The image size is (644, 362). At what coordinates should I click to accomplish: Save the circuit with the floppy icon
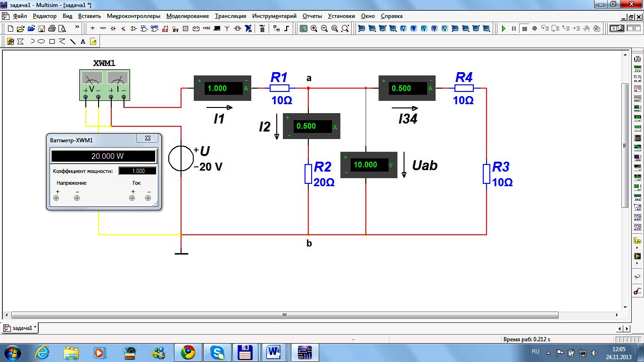point(41,29)
